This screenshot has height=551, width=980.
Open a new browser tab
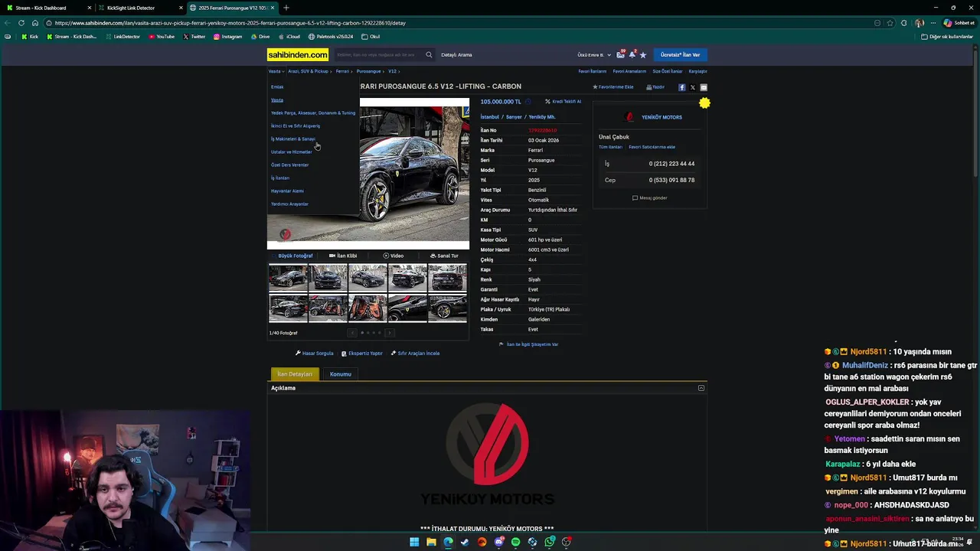[x=286, y=8]
